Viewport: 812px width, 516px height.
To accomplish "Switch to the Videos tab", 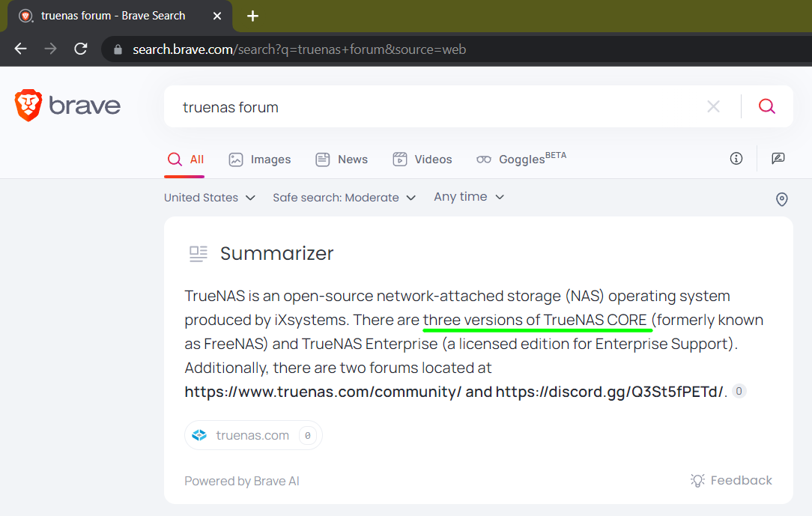I will [422, 160].
